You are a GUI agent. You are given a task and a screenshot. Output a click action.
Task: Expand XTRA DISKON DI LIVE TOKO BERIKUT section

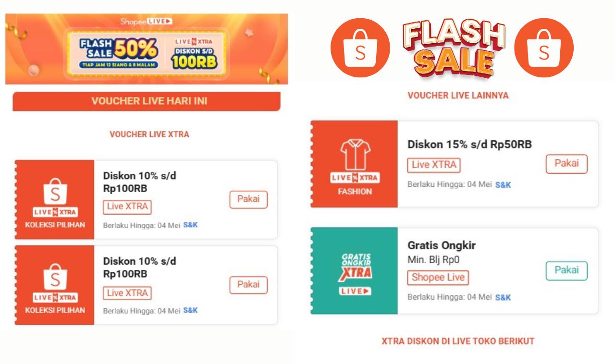pos(459,341)
